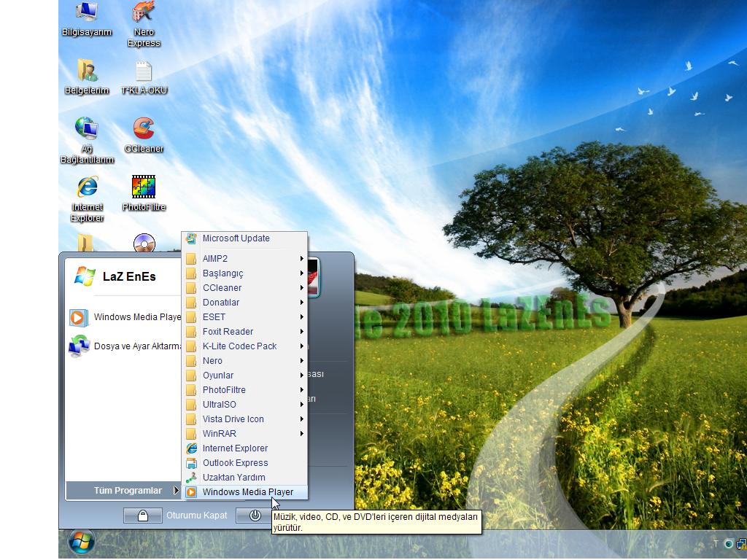Viewport: 747px width, 560px height.
Task: Click network tray icon in taskbar
Action: point(742,542)
